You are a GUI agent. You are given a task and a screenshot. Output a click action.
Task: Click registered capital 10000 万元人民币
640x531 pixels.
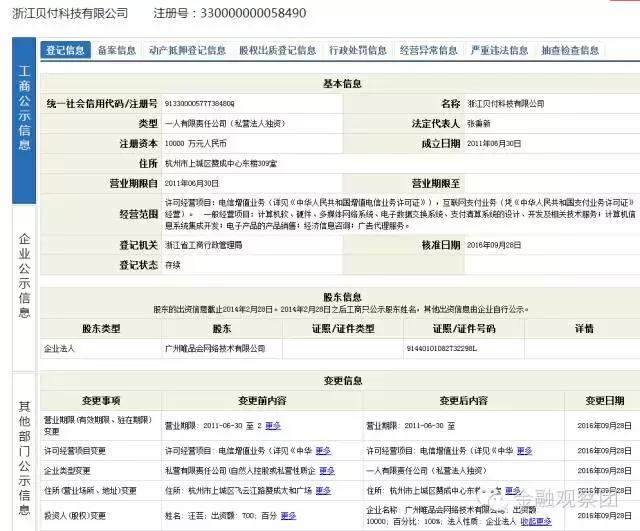tap(196, 144)
